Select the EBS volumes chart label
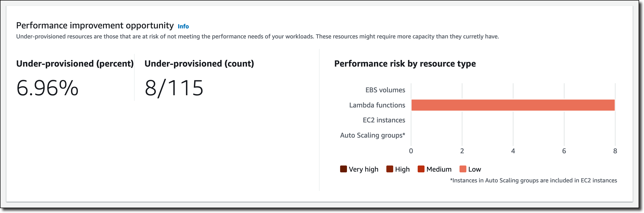Screen dimensions: 644x213 (385, 90)
